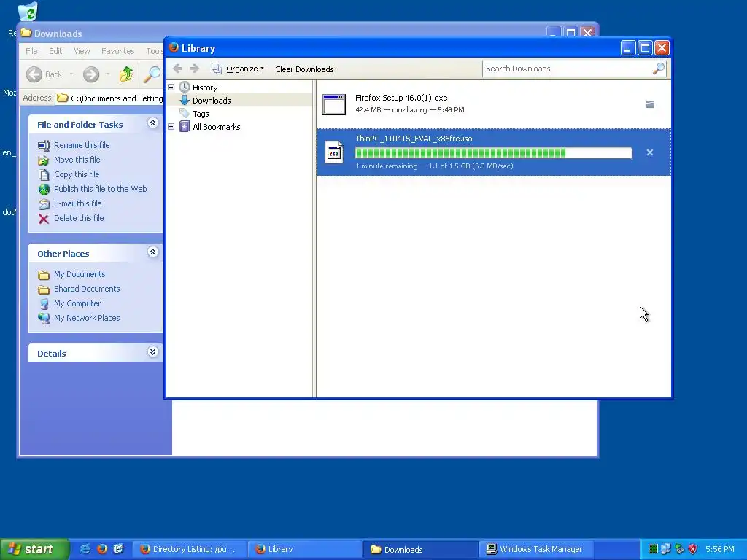Open Edit menu in Downloads window
Viewport: 747px width, 560px height.
55,51
